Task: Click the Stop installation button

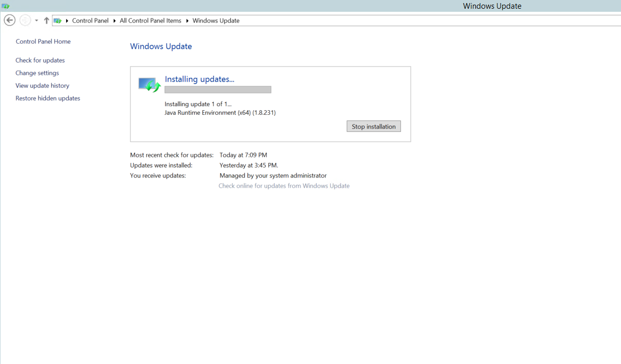Action: click(x=373, y=126)
